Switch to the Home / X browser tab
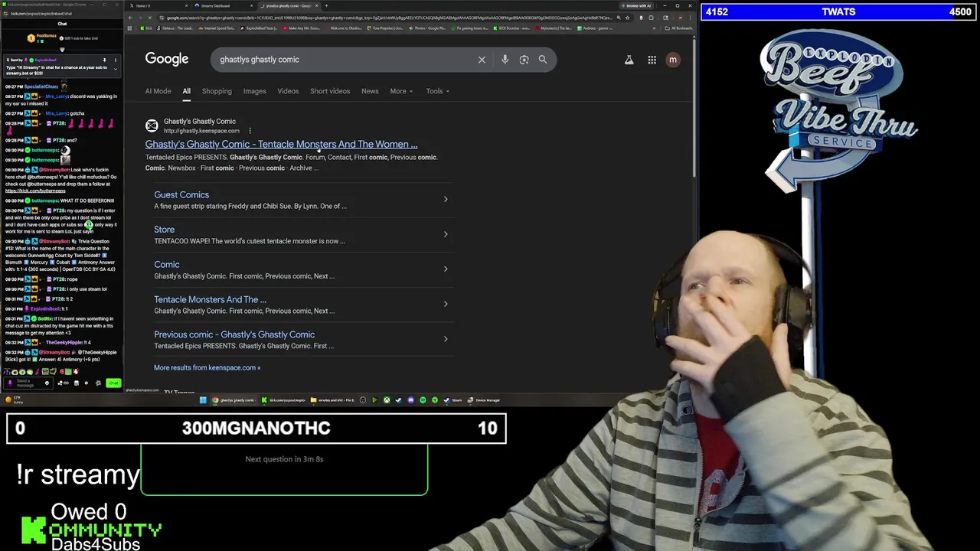 tap(157, 6)
